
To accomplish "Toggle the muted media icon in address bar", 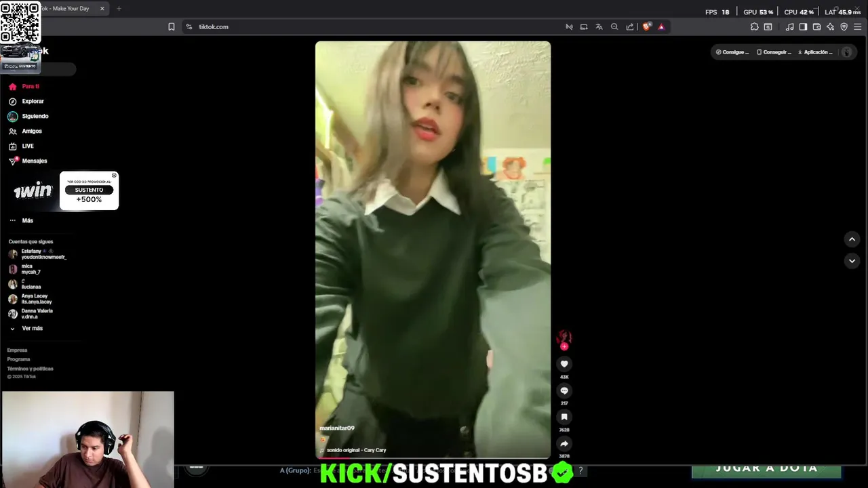I will pos(569,27).
